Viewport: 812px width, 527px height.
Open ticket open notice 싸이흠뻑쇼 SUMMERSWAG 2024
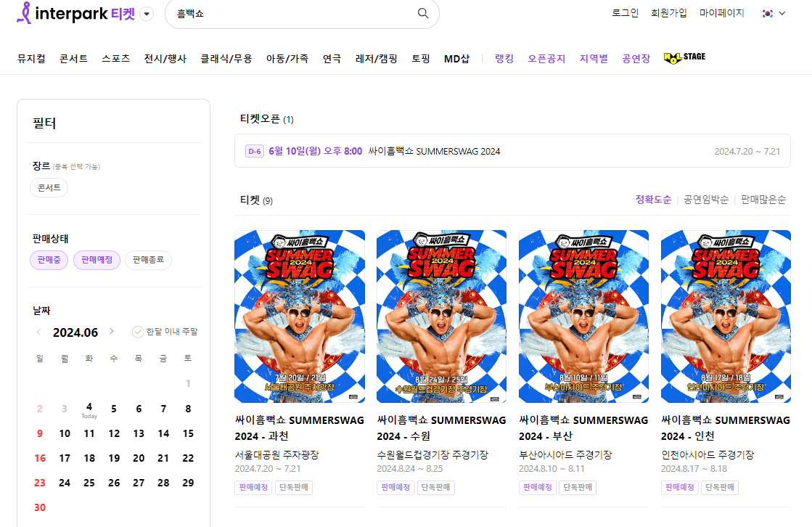513,151
